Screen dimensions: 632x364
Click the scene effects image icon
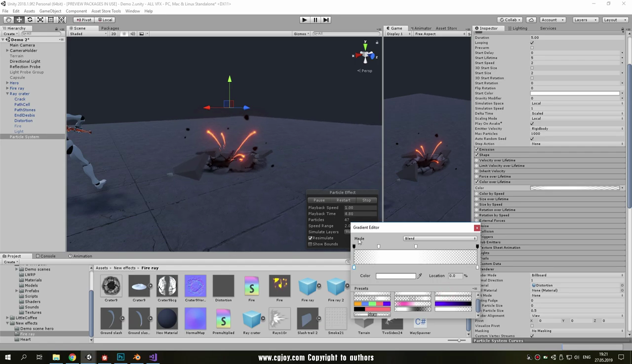(141, 34)
